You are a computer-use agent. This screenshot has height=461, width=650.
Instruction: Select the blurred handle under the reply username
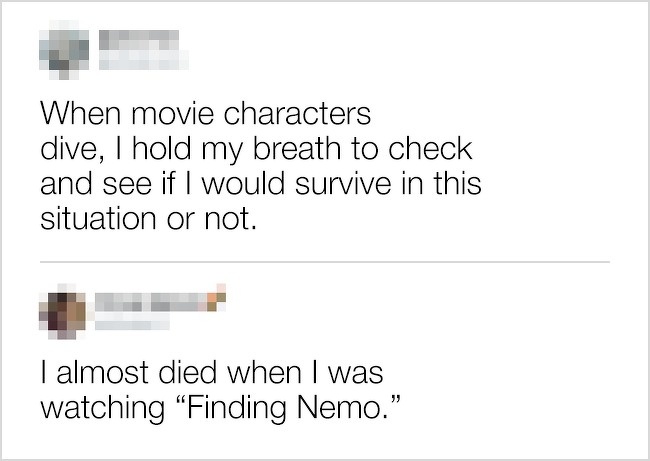point(132,321)
